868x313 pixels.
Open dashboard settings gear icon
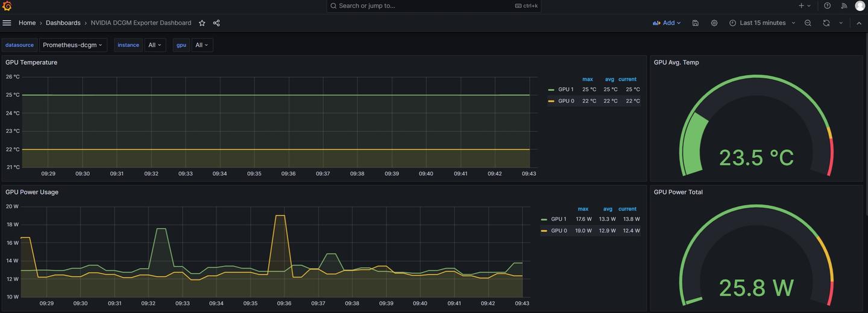714,23
